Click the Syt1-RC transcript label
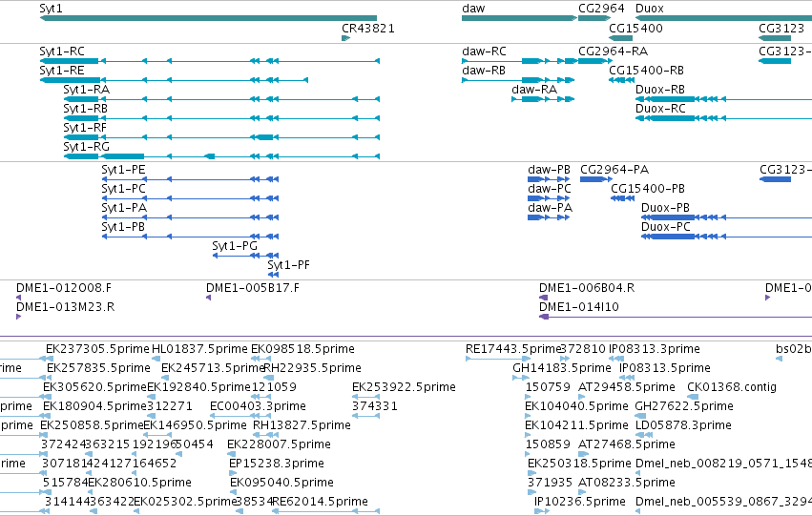Screen dimensions: 812x516 tap(62, 52)
